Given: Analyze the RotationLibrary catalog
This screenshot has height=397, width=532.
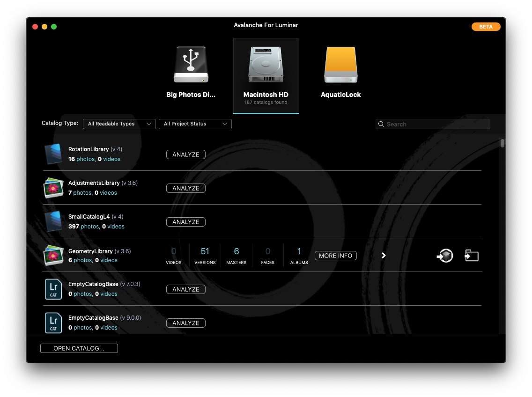Looking at the screenshot, I should (185, 154).
